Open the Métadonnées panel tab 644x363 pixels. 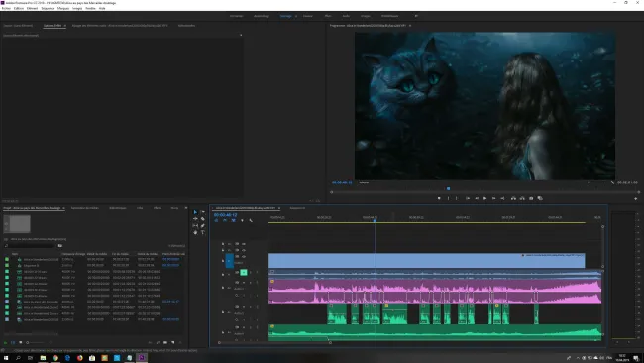[x=187, y=26]
